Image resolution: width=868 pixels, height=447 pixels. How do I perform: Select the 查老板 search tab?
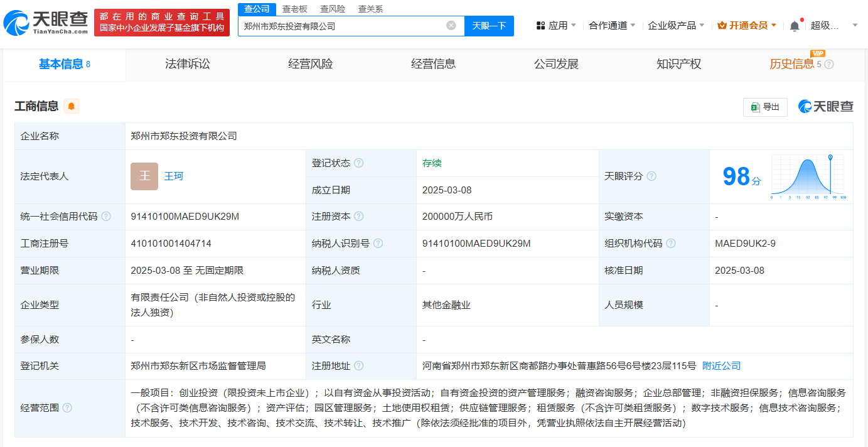[295, 9]
